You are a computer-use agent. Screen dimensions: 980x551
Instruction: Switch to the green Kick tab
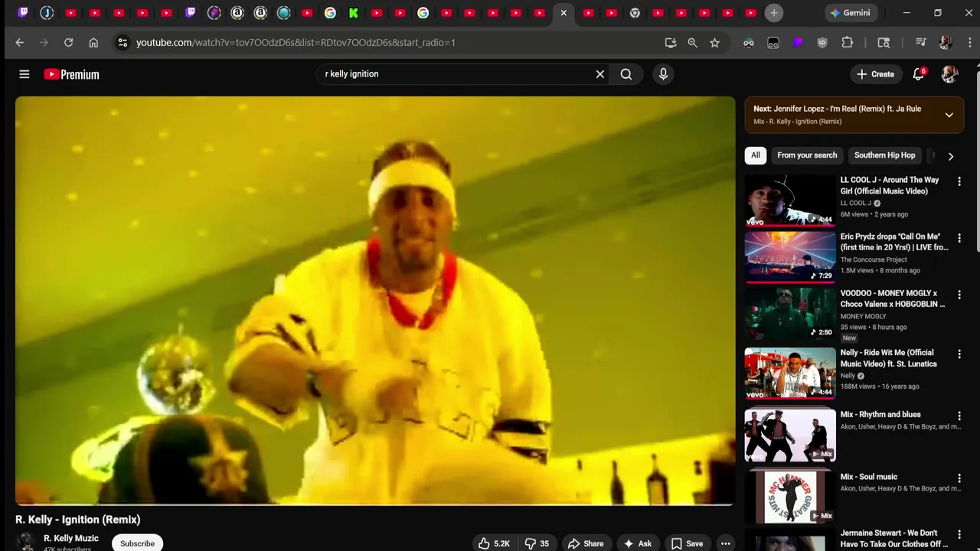pyautogui.click(x=354, y=13)
